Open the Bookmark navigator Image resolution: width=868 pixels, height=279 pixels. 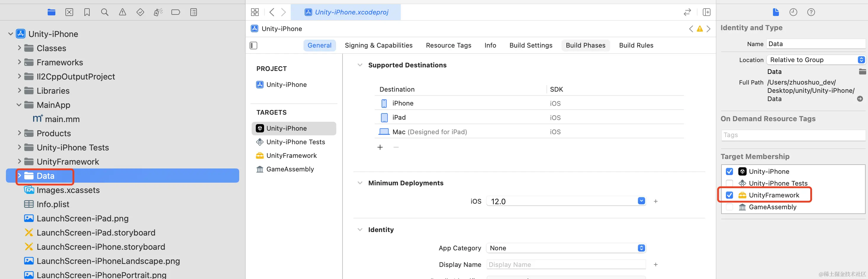pos(87,12)
